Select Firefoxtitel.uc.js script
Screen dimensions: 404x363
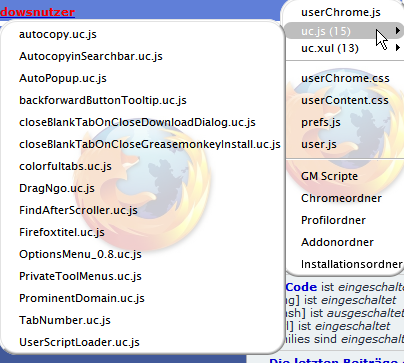(x=62, y=232)
